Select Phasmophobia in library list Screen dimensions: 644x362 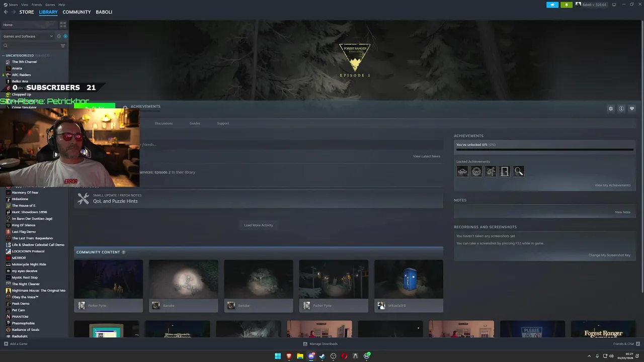point(23,323)
